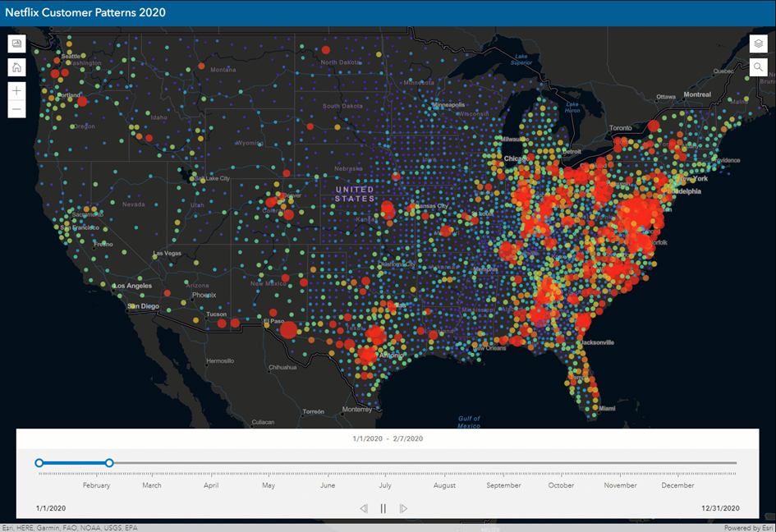Open the map search magnifier
The width and height of the screenshot is (776, 532).
tap(758, 66)
